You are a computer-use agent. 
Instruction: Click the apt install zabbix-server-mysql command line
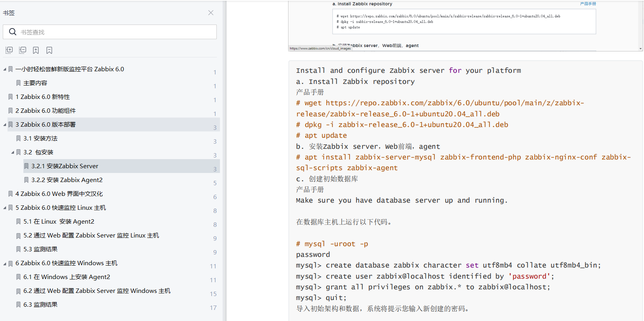click(x=463, y=162)
